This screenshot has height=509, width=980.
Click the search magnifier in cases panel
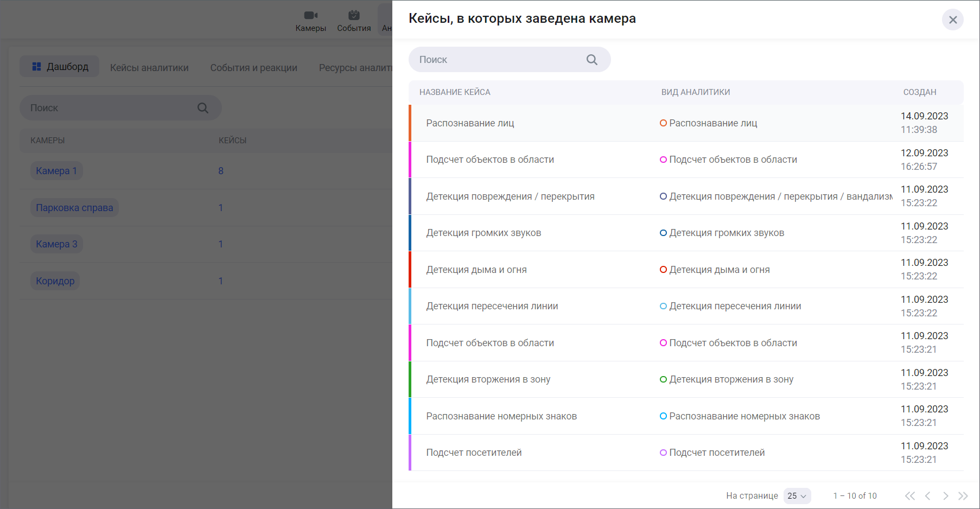(x=591, y=60)
